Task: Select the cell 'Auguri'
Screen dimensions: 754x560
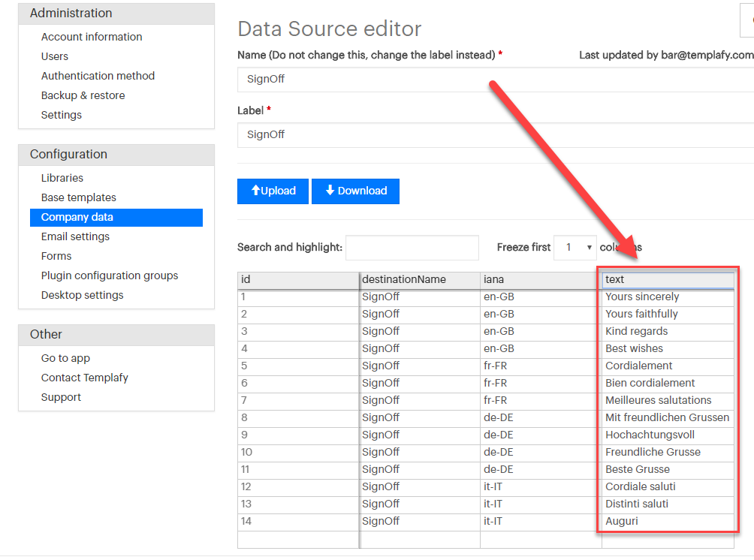Action: pos(668,522)
